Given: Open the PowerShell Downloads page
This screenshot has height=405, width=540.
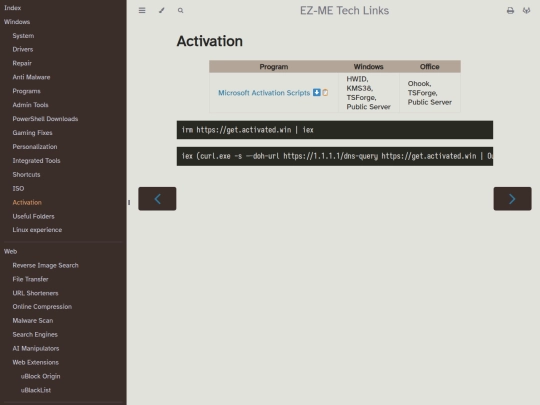Looking at the screenshot, I should pyautogui.click(x=45, y=119).
